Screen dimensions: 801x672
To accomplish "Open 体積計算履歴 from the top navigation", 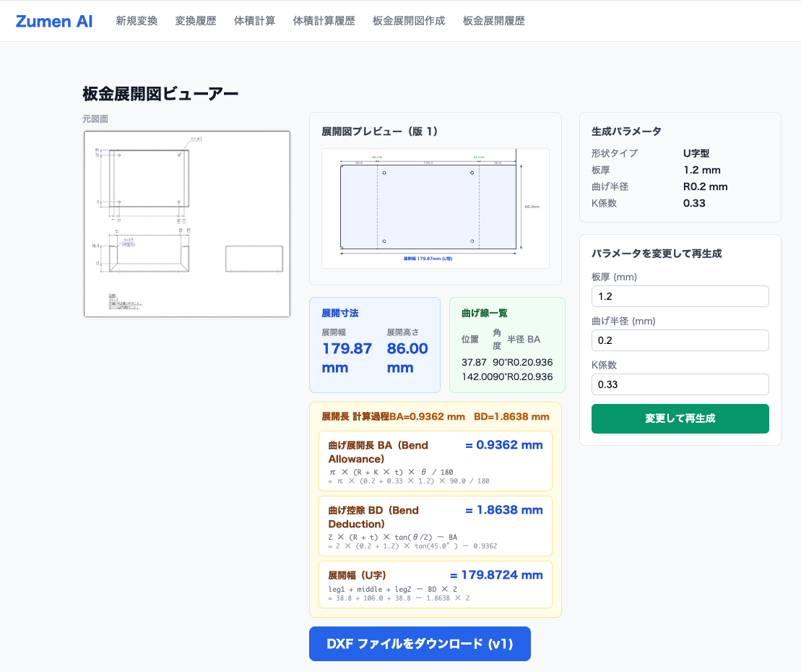I will coord(324,21).
